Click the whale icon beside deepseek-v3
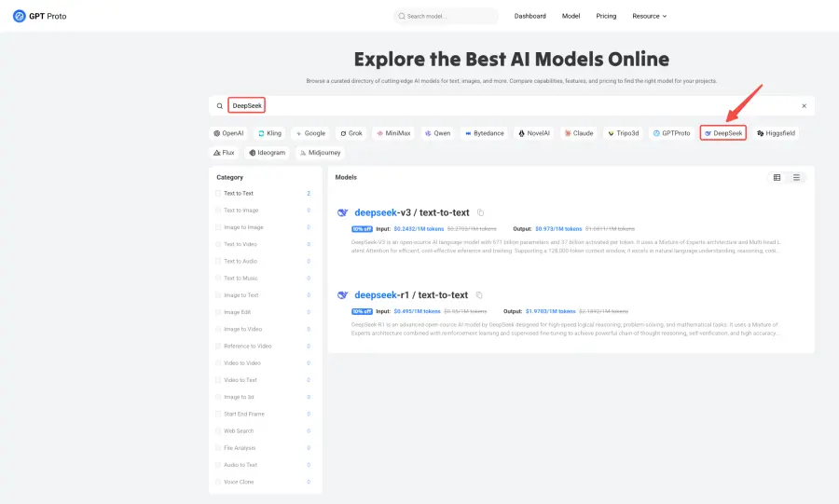Screen dimensions: 839x504 [342, 212]
